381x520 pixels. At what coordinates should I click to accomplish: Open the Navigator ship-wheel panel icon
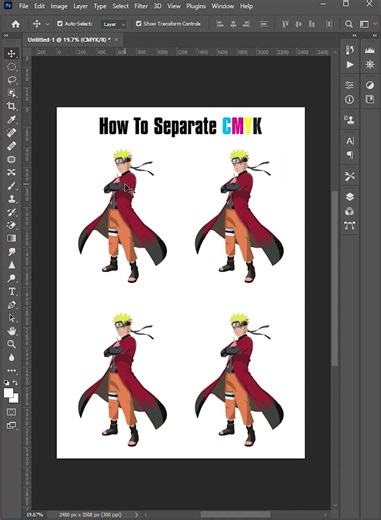tap(370, 64)
